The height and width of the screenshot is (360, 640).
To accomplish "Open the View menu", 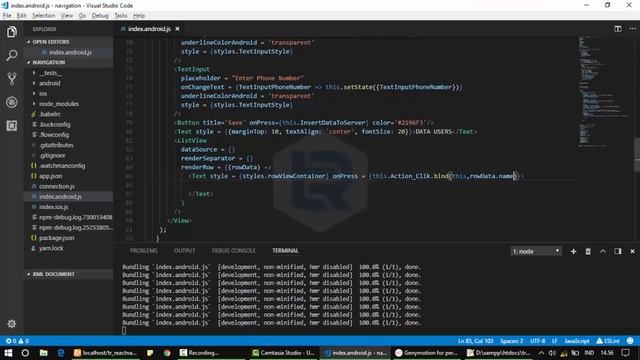I will point(67,16).
